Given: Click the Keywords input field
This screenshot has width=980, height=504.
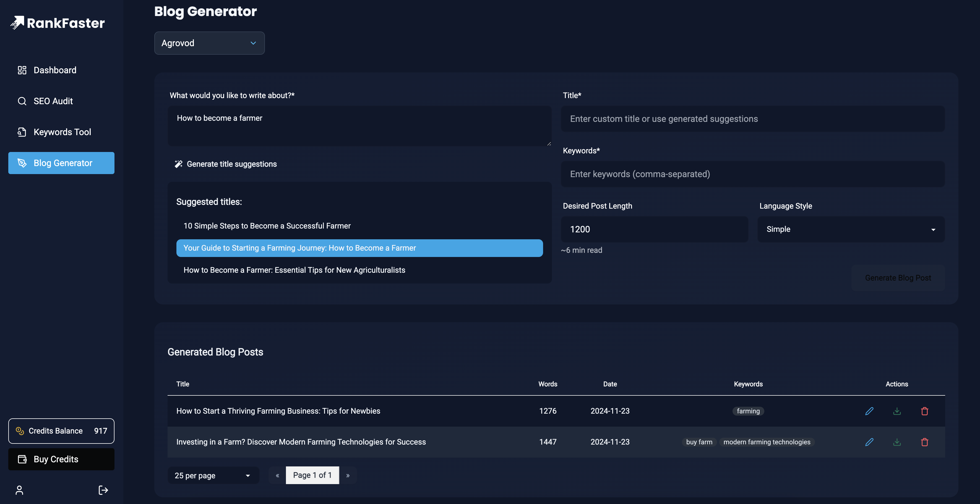Looking at the screenshot, I should 752,174.
